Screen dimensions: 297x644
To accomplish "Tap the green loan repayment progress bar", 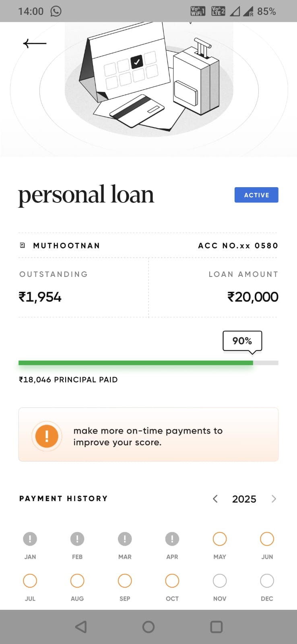I will coord(136,363).
